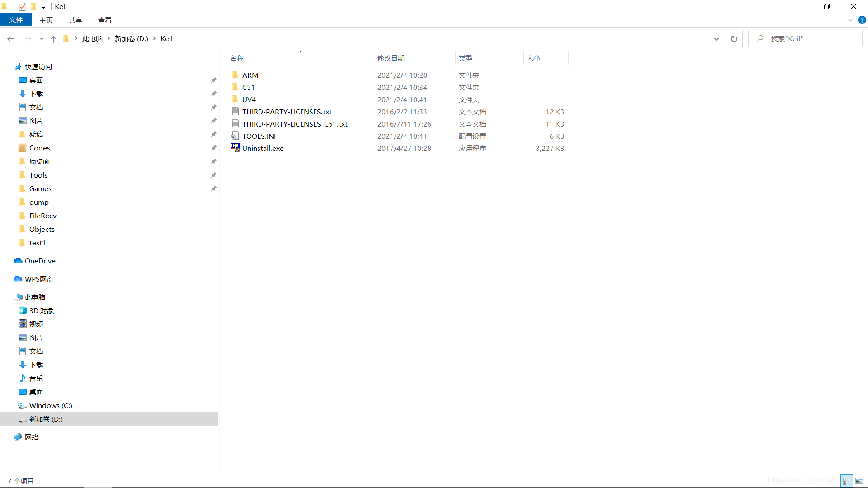Expand the ribbon with the chevron
The height and width of the screenshot is (488, 868).
[x=850, y=20]
